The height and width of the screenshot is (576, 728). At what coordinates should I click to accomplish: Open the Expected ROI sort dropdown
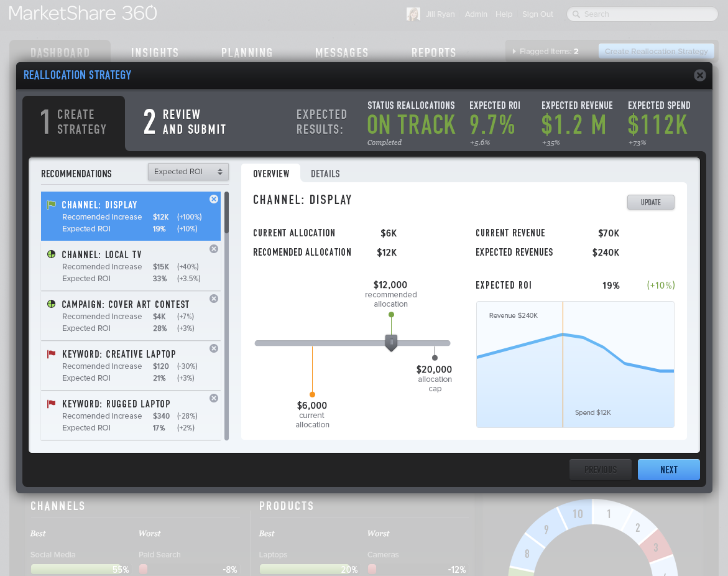[x=188, y=172]
